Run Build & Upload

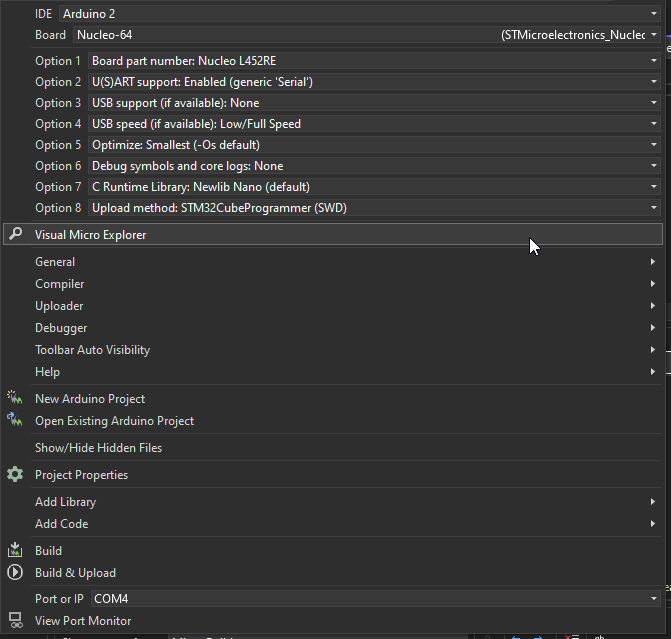333,573
